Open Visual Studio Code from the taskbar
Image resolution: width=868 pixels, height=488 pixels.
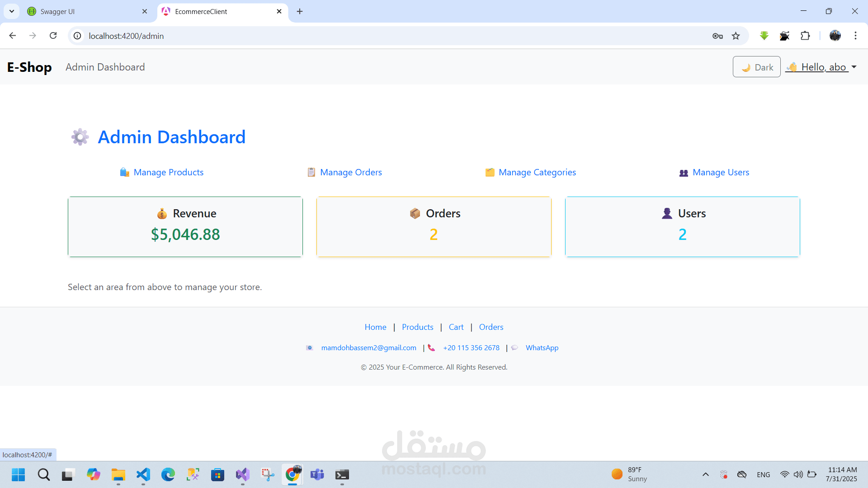[x=143, y=474]
